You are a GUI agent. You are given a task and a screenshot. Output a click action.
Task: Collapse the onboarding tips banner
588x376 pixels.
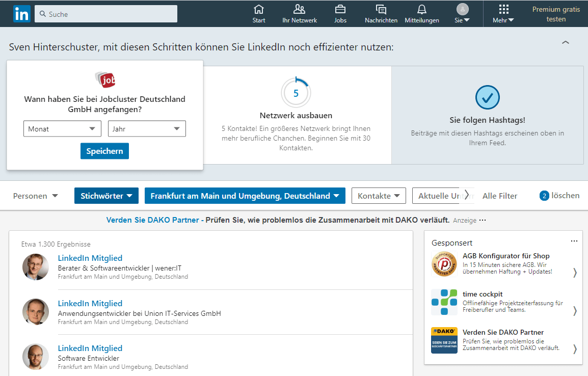565,43
